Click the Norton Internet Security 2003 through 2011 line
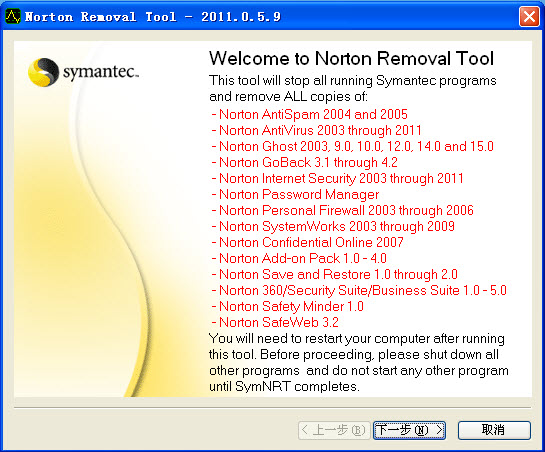The width and height of the screenshot is (545, 452). pyautogui.click(x=337, y=178)
